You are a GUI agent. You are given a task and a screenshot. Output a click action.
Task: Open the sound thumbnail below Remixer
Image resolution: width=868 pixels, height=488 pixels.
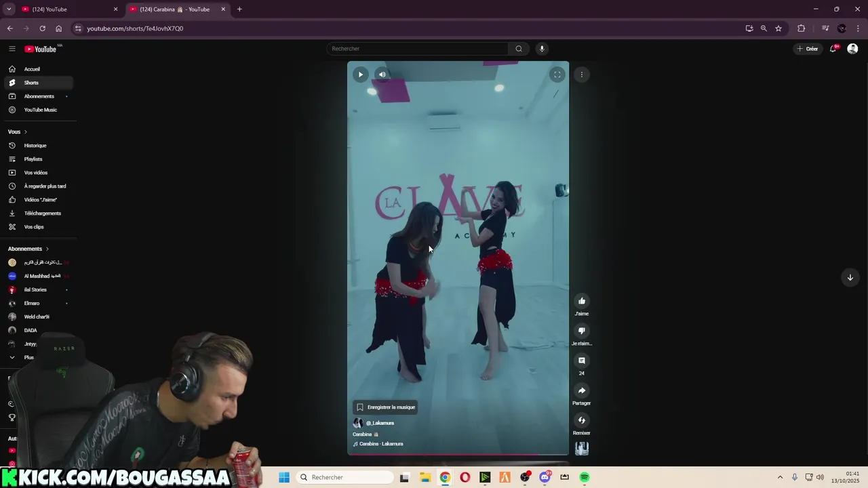click(x=581, y=448)
